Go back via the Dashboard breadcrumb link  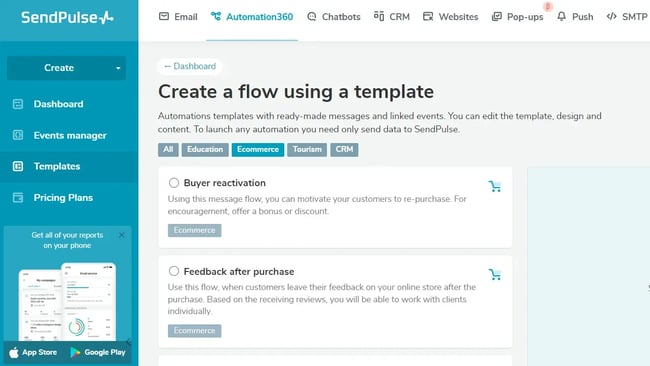190,66
